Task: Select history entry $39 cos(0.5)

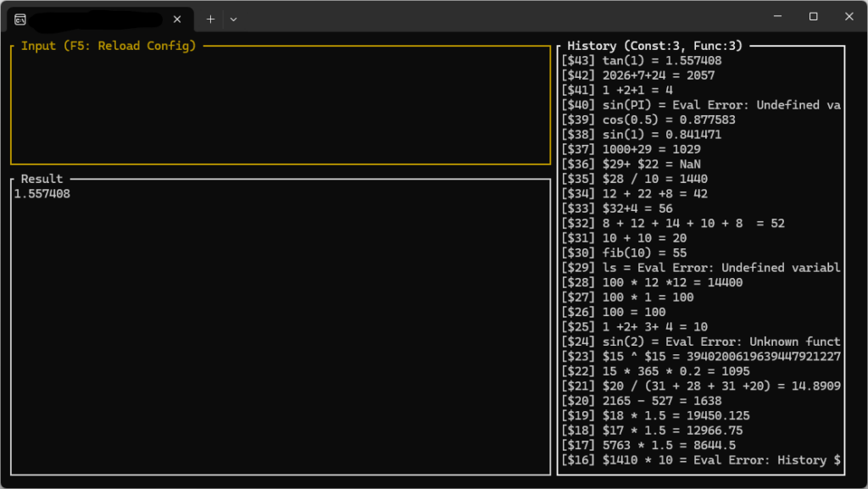Action: (x=648, y=120)
